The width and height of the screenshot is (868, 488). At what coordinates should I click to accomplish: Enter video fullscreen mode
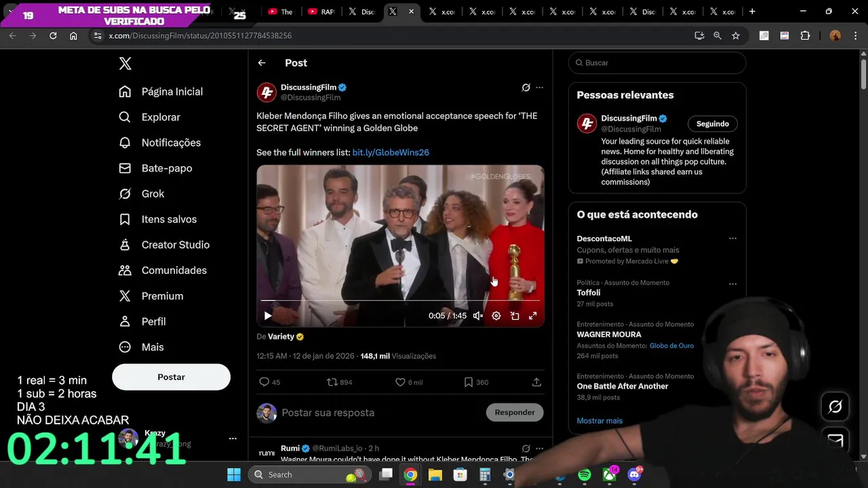pyautogui.click(x=533, y=316)
